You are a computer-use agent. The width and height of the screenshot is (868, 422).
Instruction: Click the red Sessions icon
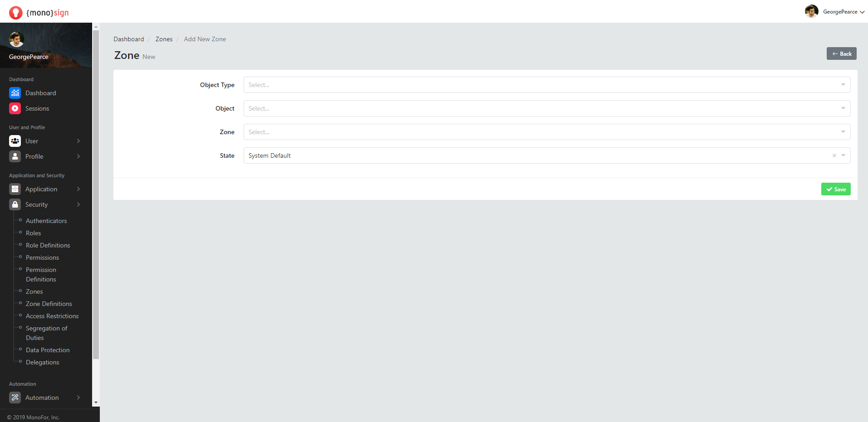coord(15,108)
